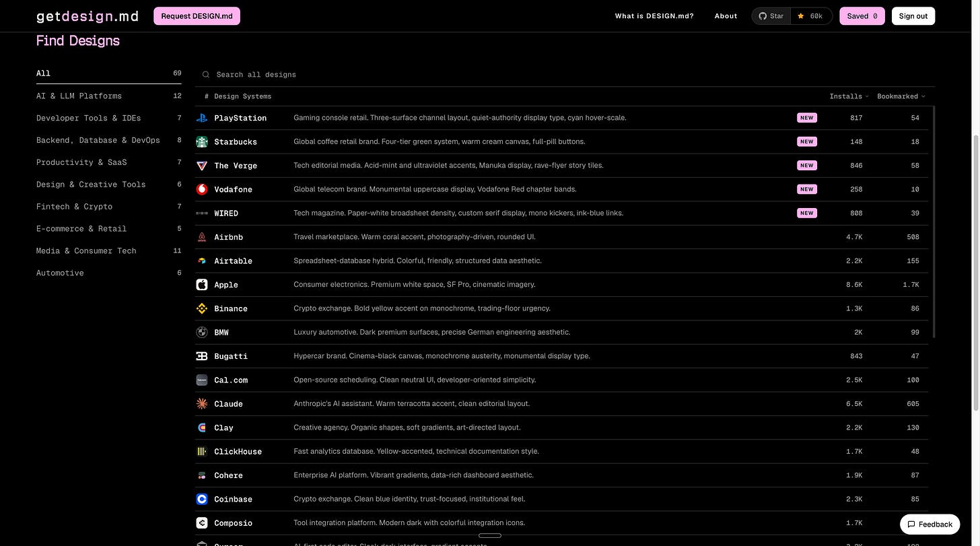Screen dimensions: 980x546
Task: Click the BMW logo icon
Action: click(202, 333)
